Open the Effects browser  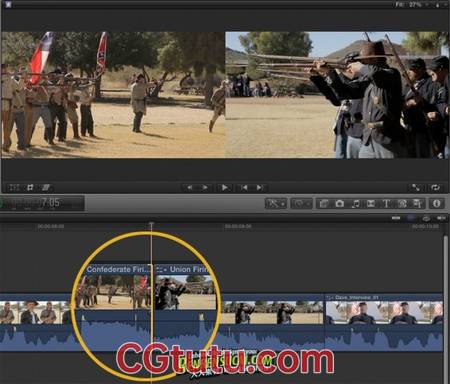(x=324, y=203)
